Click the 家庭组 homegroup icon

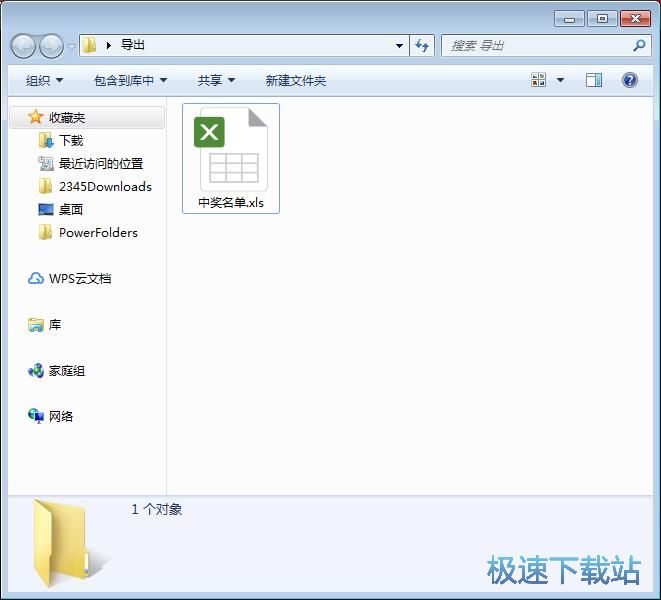[36, 371]
